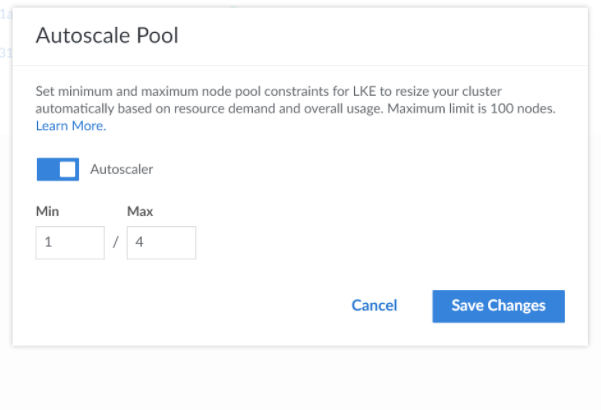The height and width of the screenshot is (410, 601).
Task: Click the Autoscale Pool dialog title
Action: pyautogui.click(x=107, y=35)
